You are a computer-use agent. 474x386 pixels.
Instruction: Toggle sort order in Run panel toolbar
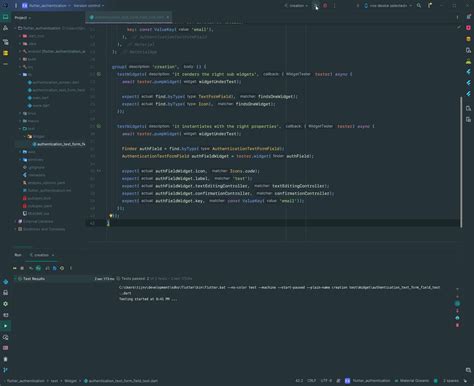coord(47,268)
